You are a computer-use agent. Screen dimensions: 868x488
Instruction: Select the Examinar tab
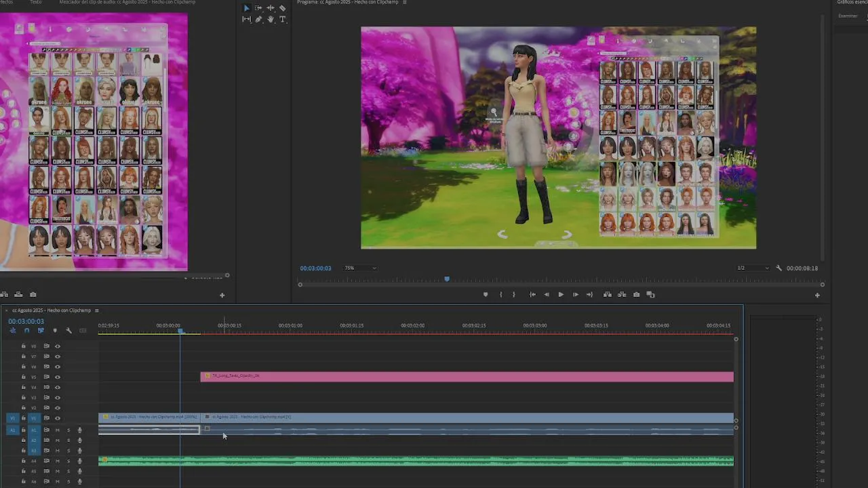848,16
